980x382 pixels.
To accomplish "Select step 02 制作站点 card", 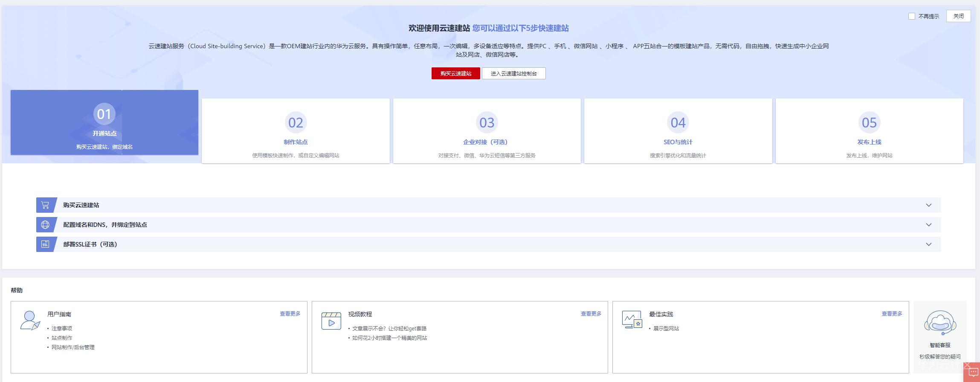I will click(296, 131).
